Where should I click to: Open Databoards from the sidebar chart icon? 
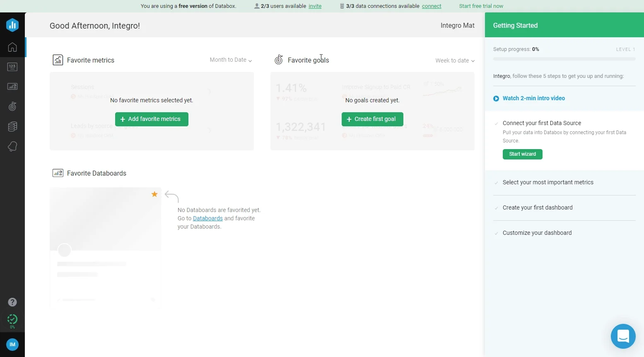pyautogui.click(x=12, y=87)
